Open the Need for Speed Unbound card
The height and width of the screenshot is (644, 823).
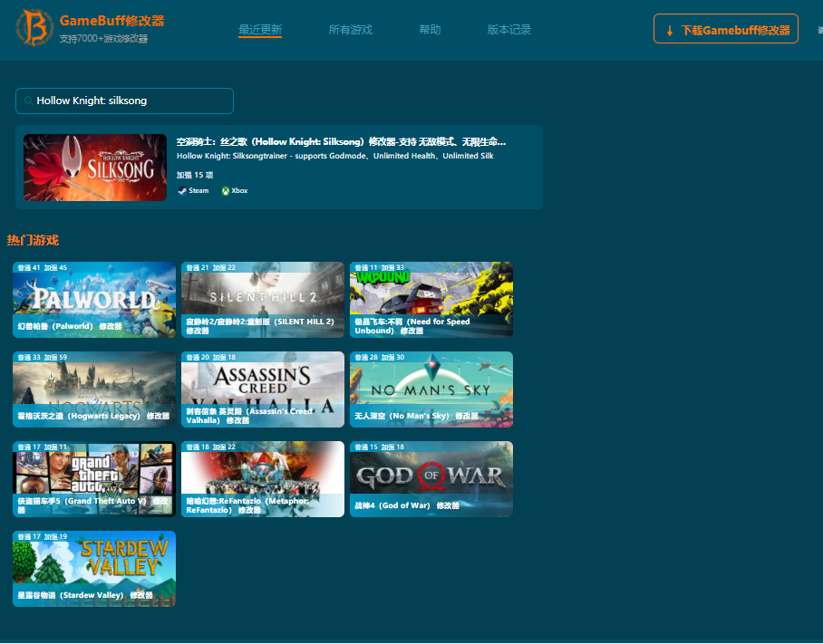point(431,300)
